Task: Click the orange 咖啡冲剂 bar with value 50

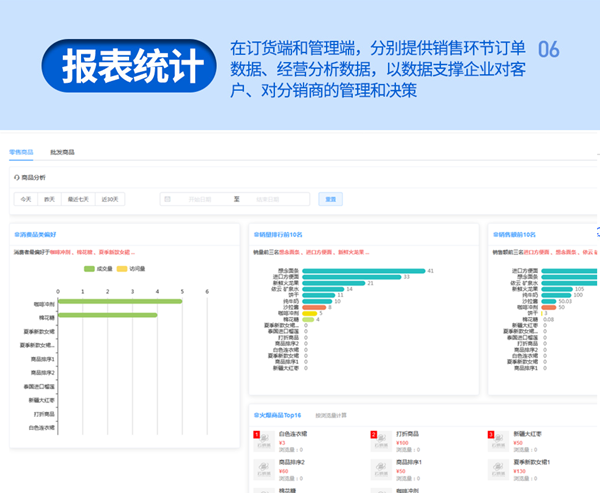Action: coord(549,307)
